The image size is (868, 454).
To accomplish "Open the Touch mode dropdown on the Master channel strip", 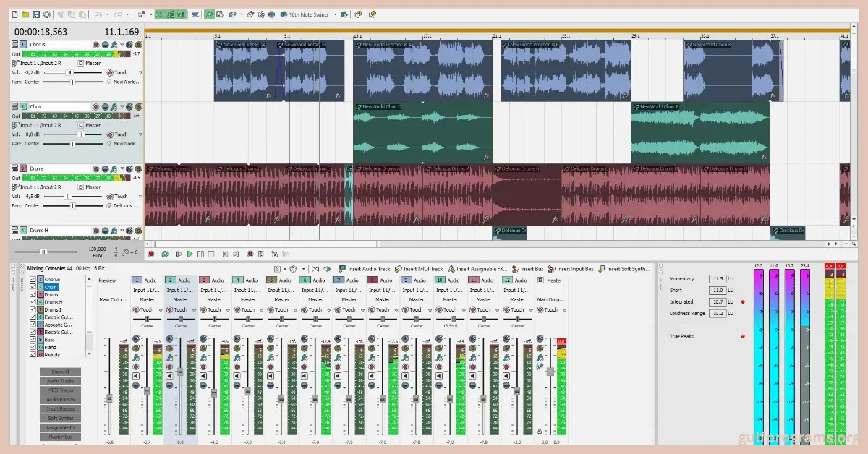I will coord(565,309).
